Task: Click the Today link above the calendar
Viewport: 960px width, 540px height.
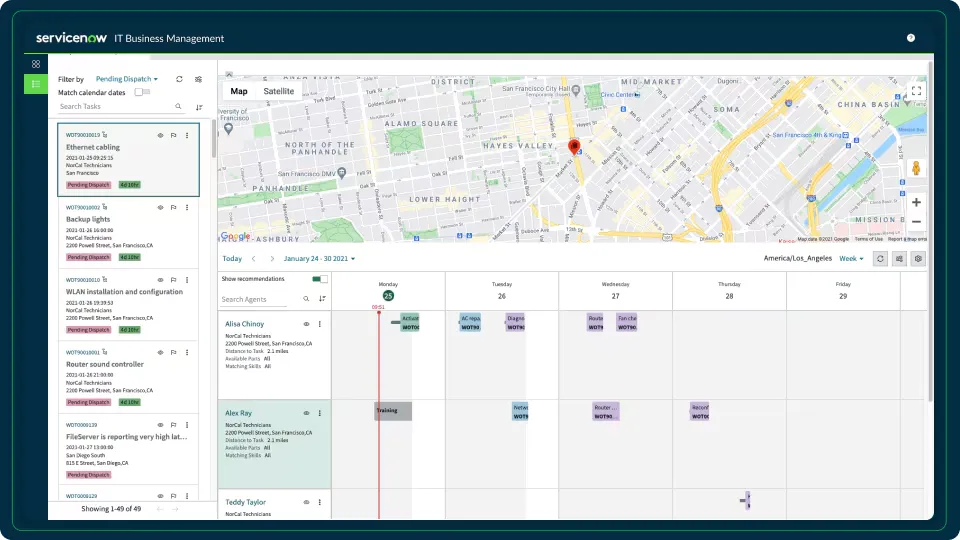Action: 232,259
